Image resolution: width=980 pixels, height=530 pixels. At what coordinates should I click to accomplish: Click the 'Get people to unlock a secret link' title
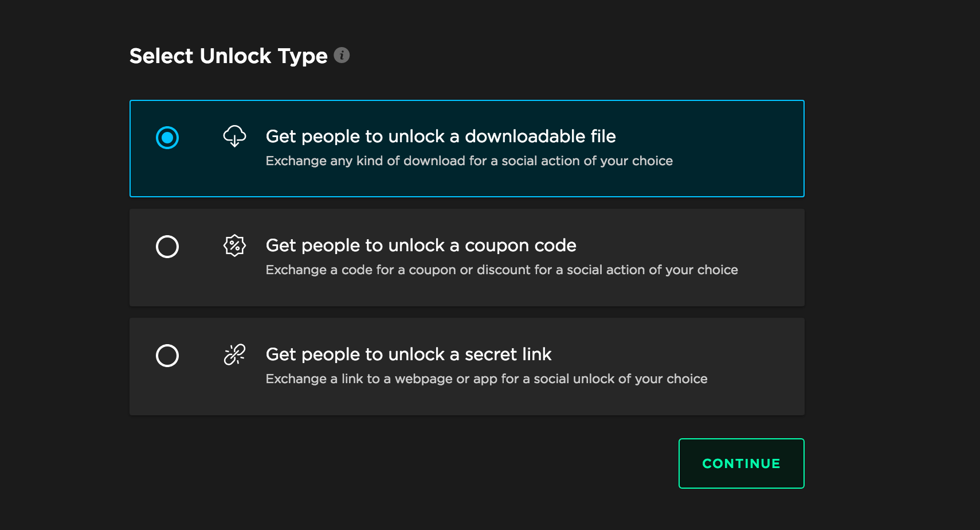click(409, 354)
